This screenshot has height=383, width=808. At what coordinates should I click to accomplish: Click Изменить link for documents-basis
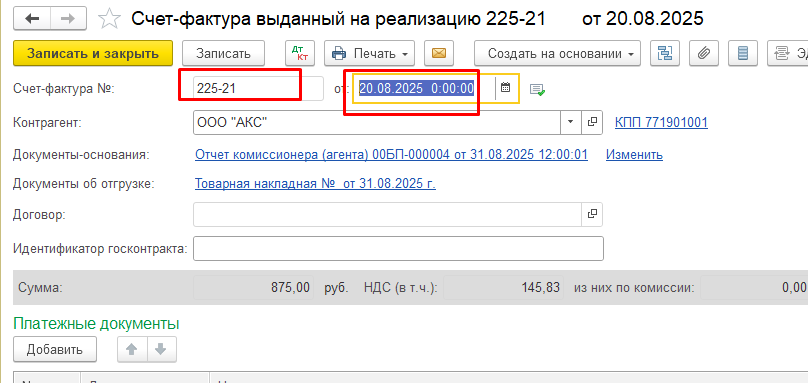[634, 154]
